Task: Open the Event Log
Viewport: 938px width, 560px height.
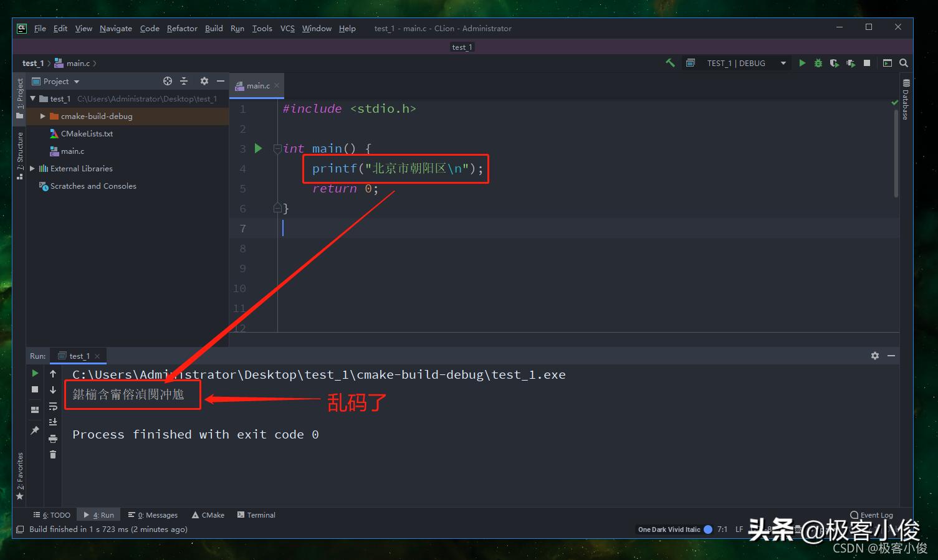Action: (872, 515)
